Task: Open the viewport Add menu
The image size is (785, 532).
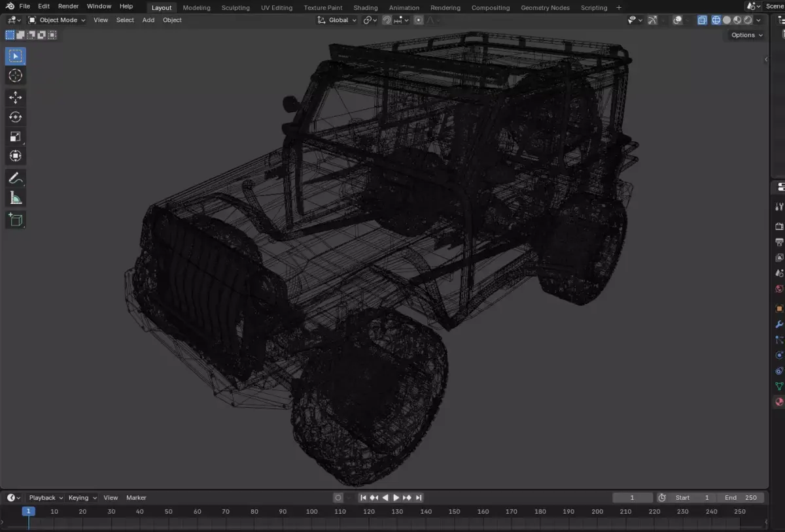Action: pyautogui.click(x=148, y=20)
